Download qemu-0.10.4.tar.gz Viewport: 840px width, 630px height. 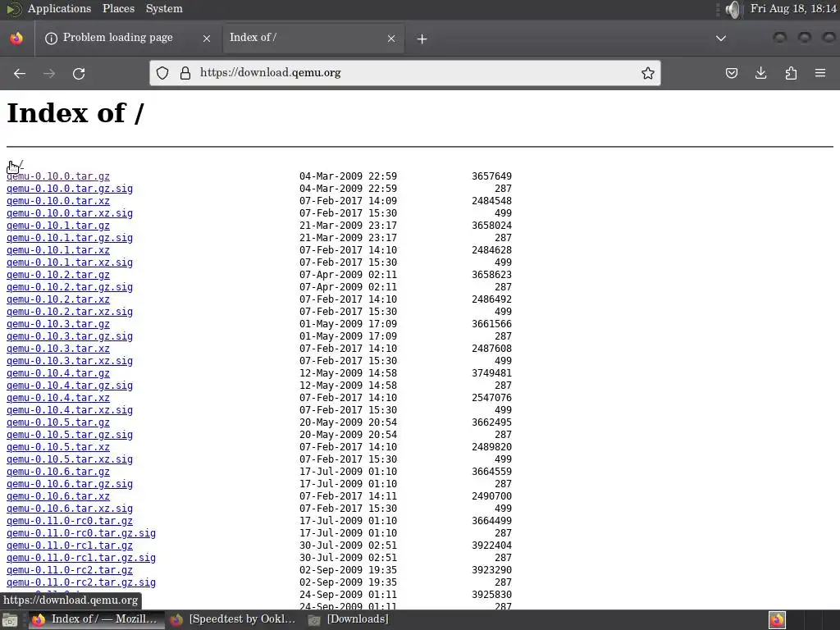(58, 373)
